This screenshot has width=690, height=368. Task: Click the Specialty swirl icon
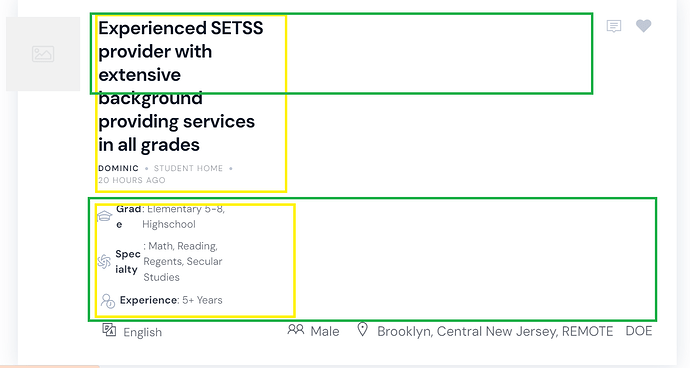(x=104, y=261)
